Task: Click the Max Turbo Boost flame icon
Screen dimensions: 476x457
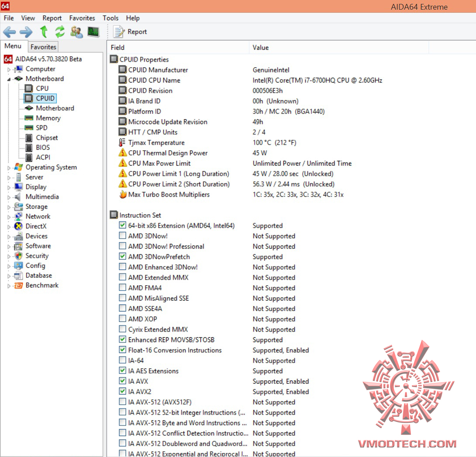Action: click(123, 194)
